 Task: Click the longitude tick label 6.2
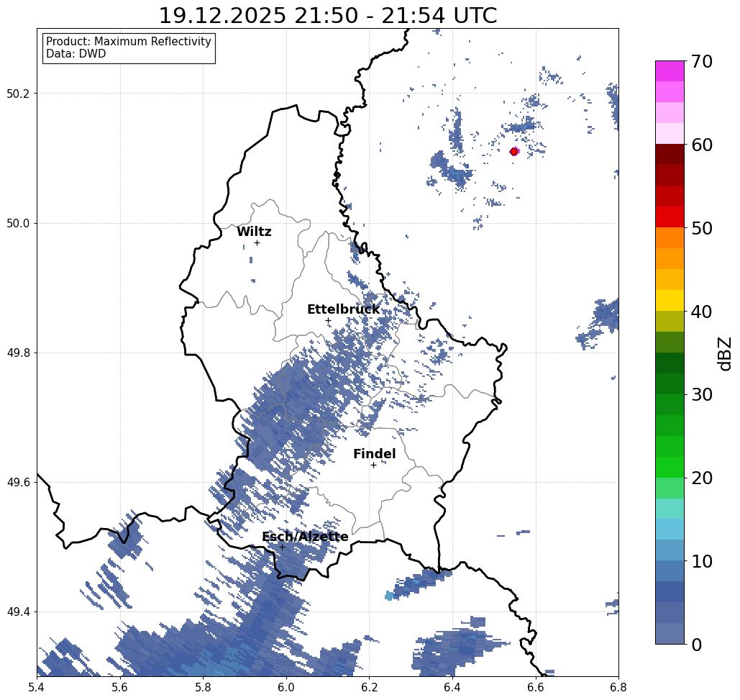click(x=369, y=687)
